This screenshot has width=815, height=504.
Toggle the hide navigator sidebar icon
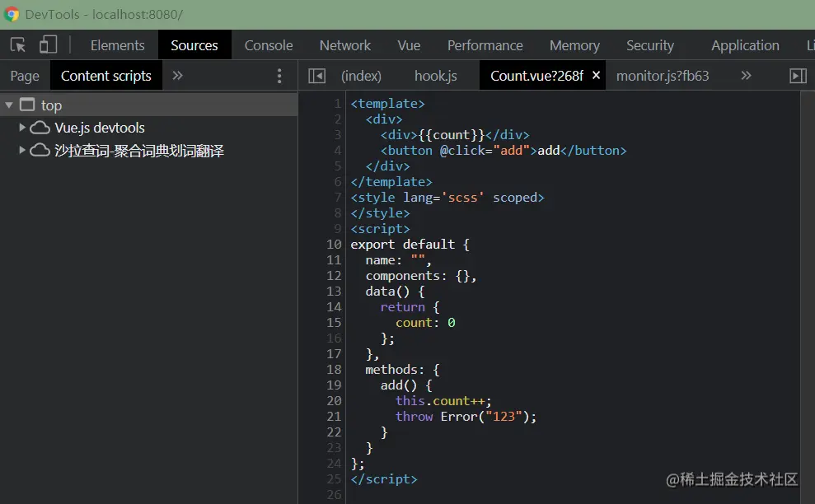[x=316, y=76]
